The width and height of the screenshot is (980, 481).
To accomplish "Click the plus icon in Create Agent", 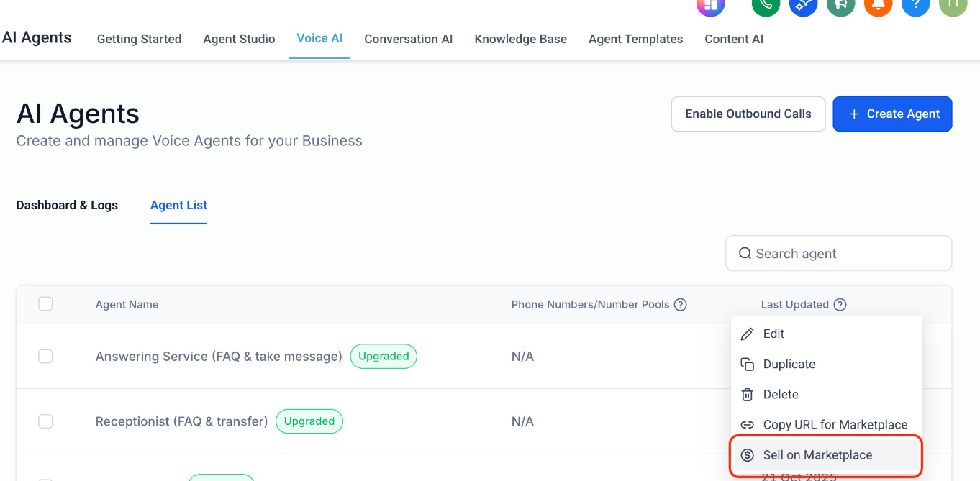I will click(854, 114).
